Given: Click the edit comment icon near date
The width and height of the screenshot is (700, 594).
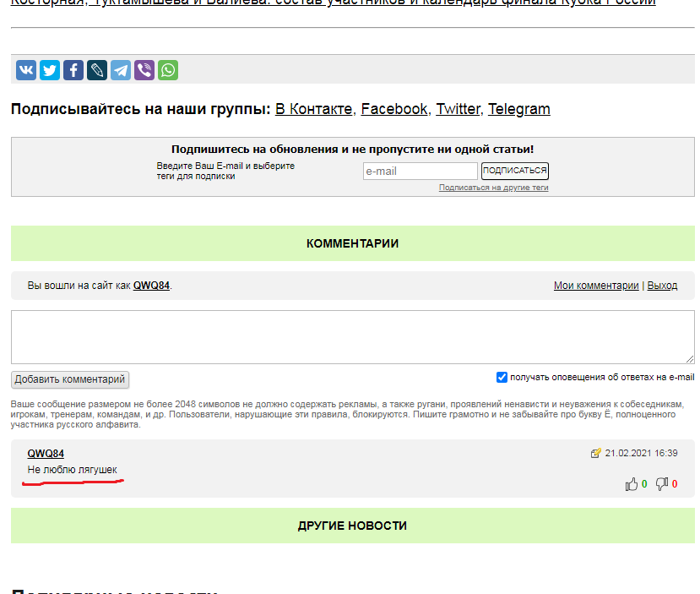Looking at the screenshot, I should point(596,454).
